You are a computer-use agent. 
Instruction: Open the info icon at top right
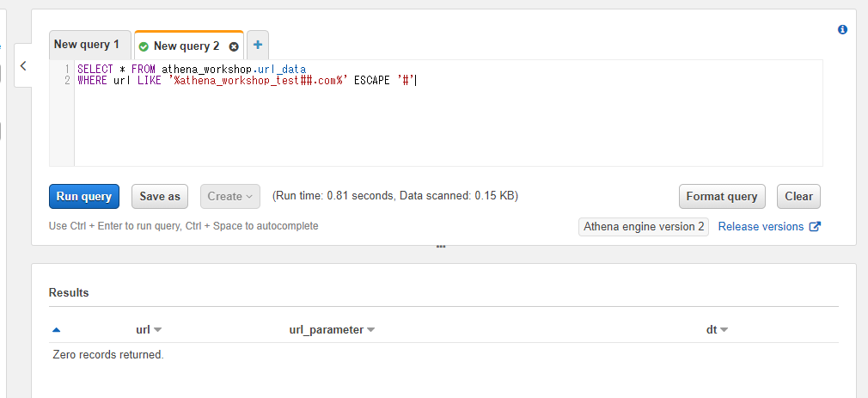click(842, 29)
